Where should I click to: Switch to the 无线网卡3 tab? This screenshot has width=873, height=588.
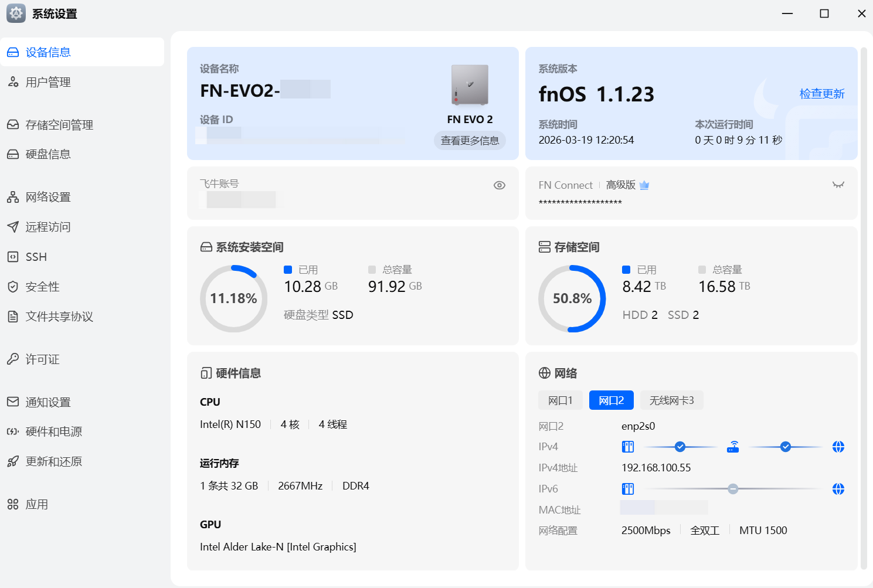[x=672, y=400]
